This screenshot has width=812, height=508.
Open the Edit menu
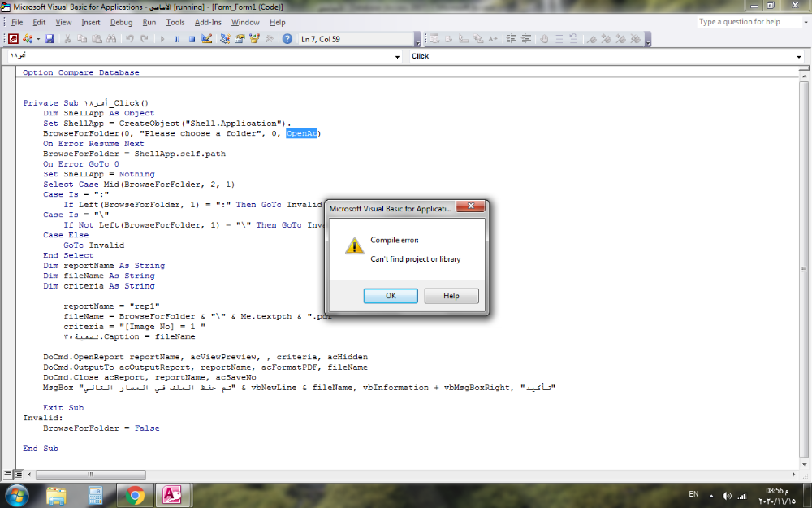tap(39, 22)
